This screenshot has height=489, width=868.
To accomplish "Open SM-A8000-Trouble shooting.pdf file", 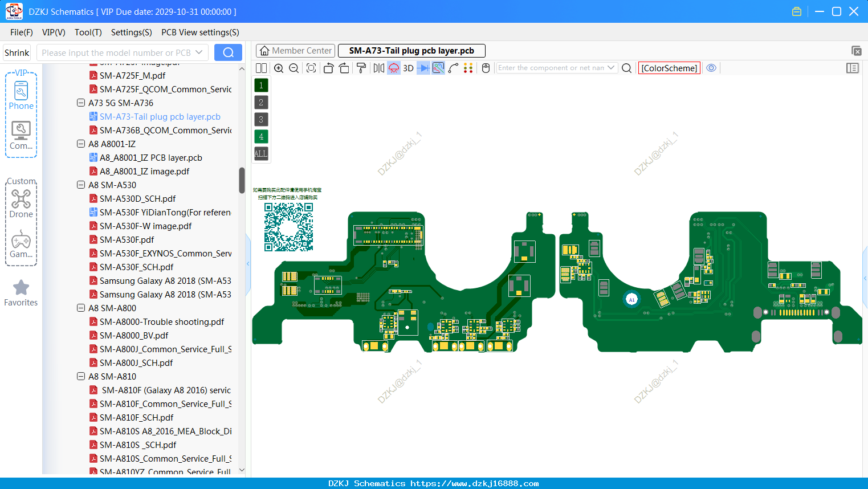I will coord(157,322).
